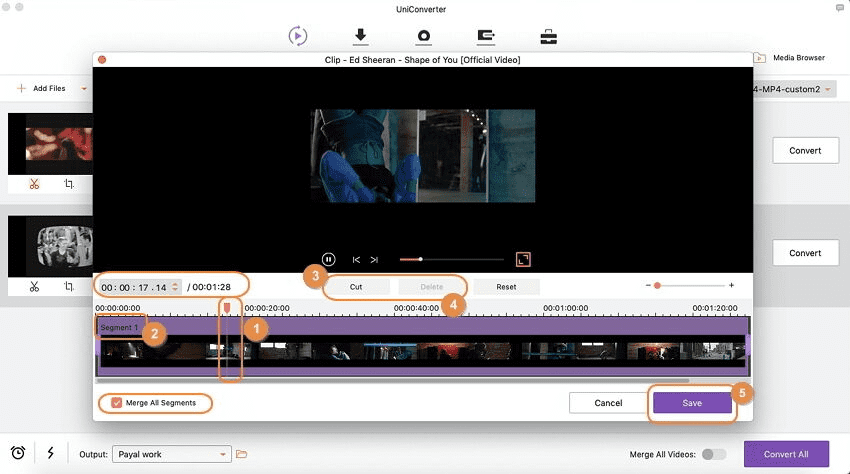Screen dimensions: 850x474
Task: Click the crop icon under second video
Action: [x=69, y=286]
